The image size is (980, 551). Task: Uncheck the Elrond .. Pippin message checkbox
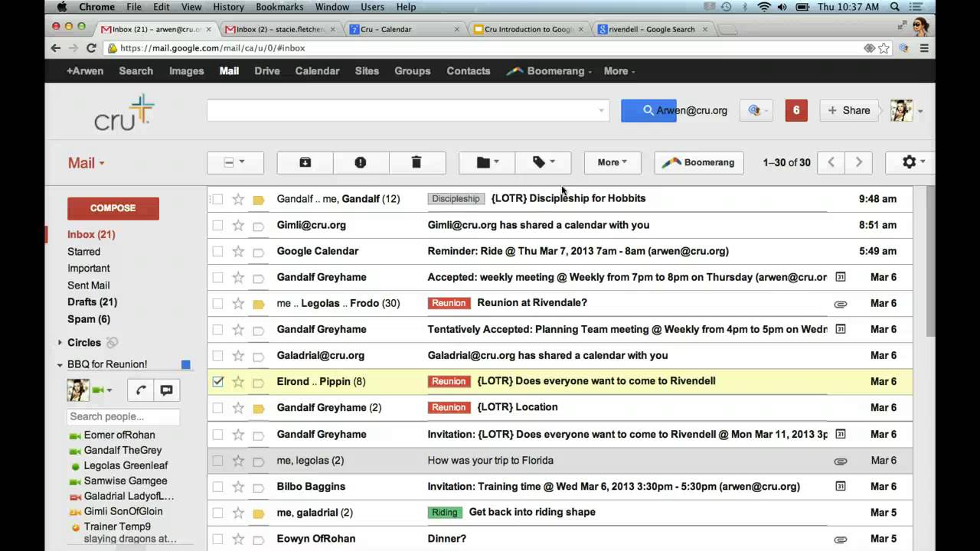(217, 381)
